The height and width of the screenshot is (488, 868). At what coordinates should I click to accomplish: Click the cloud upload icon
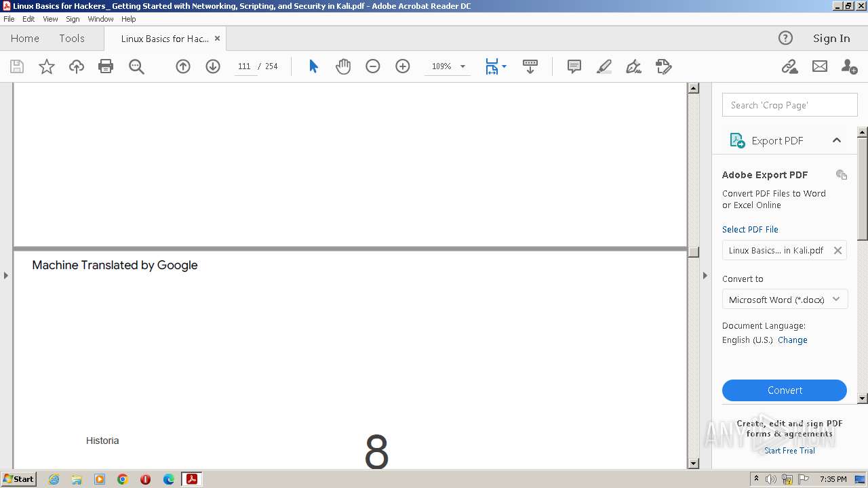point(77,66)
